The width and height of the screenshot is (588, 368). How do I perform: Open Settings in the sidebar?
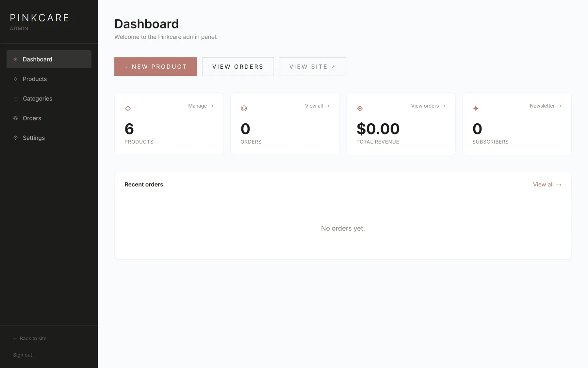coord(49,138)
